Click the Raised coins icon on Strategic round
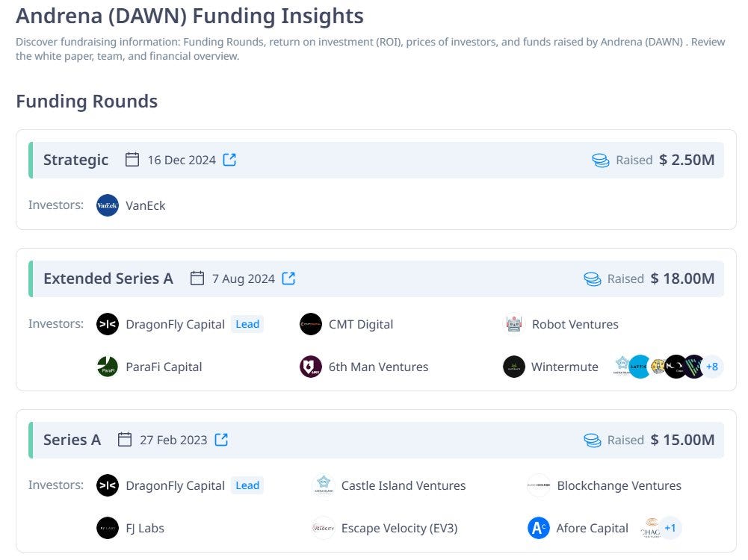Viewport: 748px width, 560px height. click(601, 160)
